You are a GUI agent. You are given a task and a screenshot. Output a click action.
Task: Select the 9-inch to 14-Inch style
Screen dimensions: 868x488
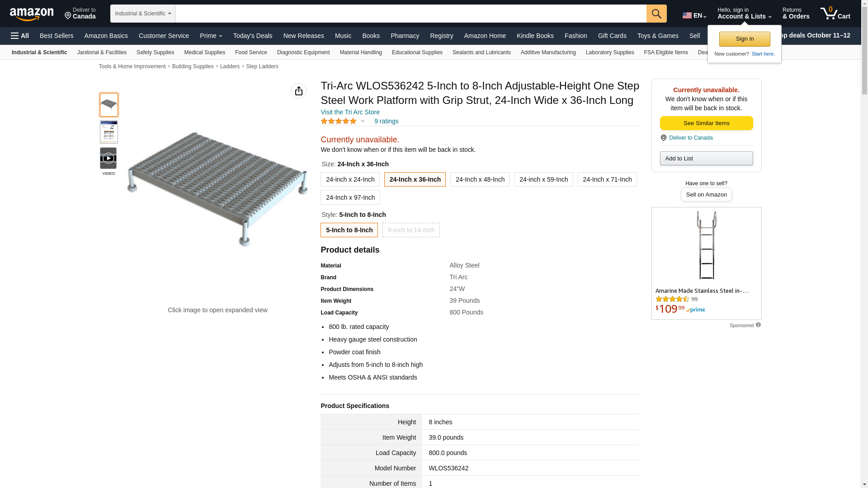click(x=410, y=230)
